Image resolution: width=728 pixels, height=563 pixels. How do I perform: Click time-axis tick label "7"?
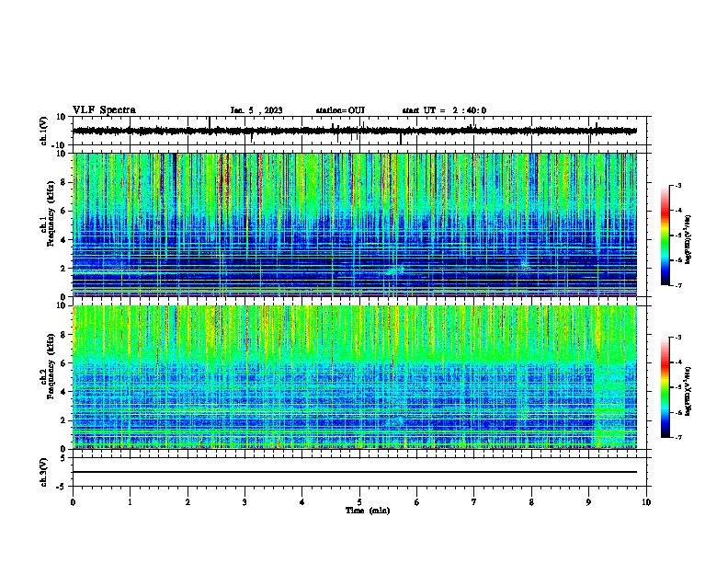[474, 502]
